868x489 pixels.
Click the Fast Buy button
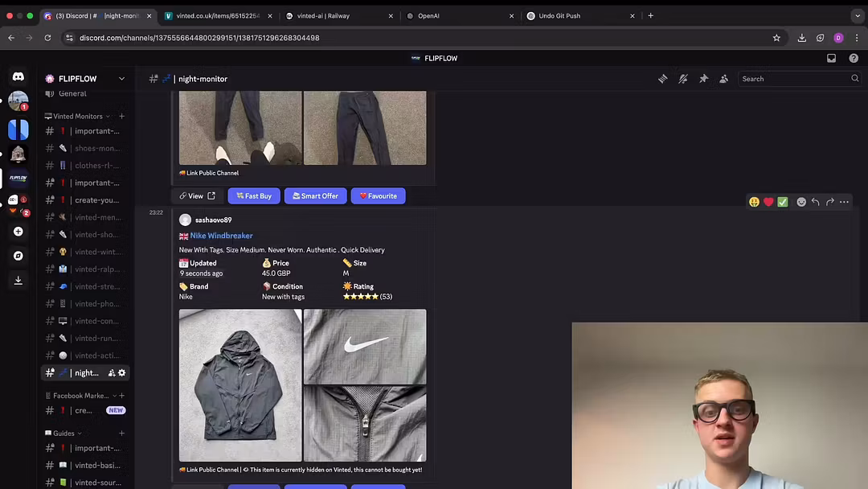click(254, 196)
